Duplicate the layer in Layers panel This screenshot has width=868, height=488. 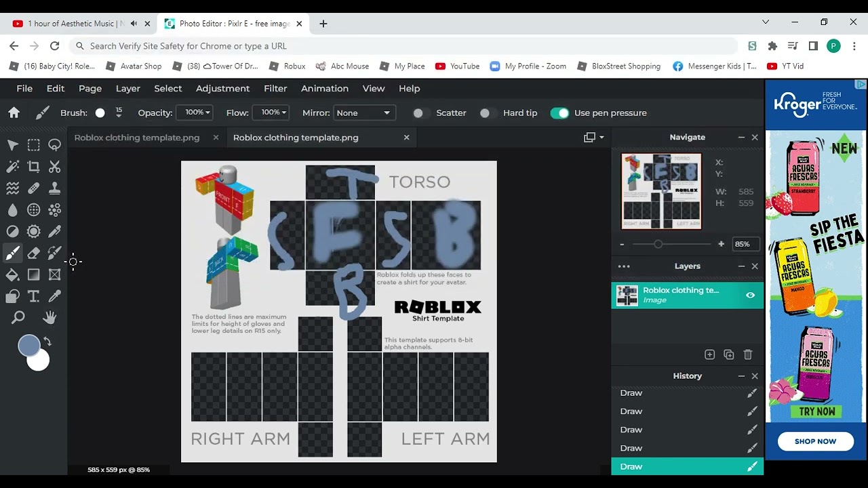pos(728,354)
